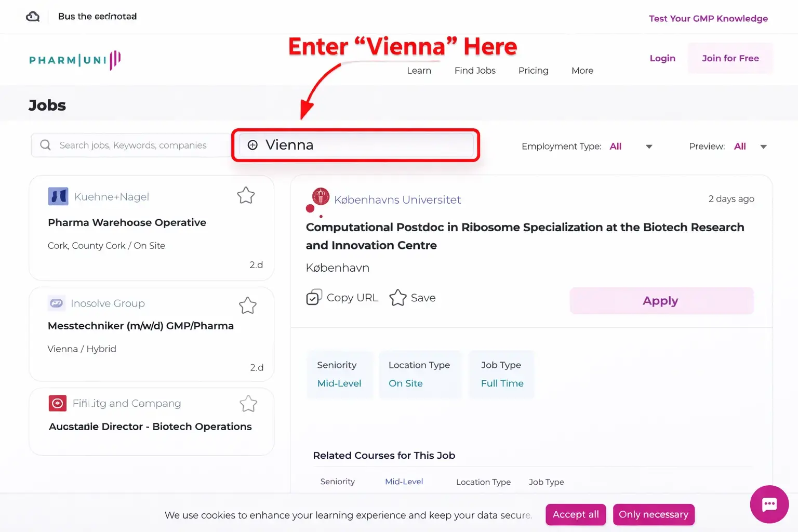Click the cloud icon in top bar

33,17
